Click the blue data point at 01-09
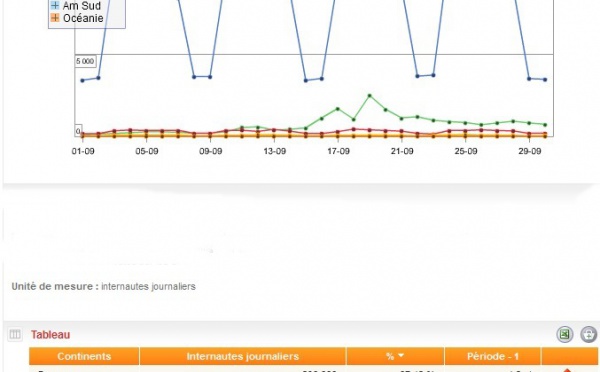 82,80
